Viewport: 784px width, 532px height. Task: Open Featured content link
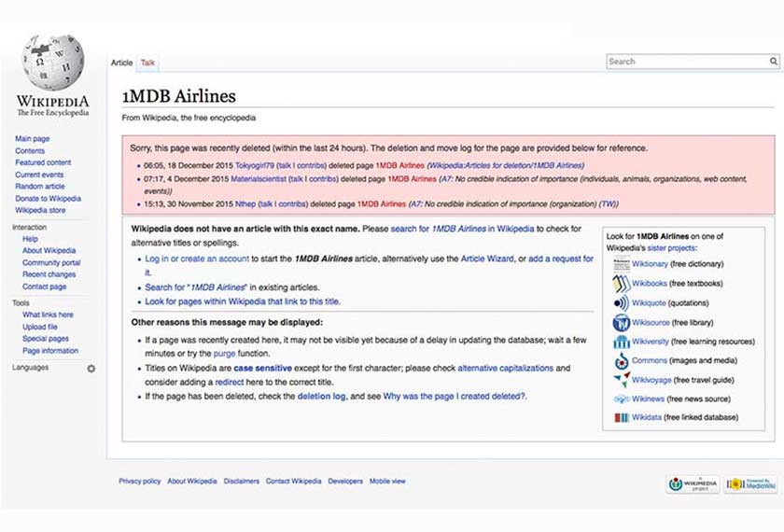coord(43,162)
